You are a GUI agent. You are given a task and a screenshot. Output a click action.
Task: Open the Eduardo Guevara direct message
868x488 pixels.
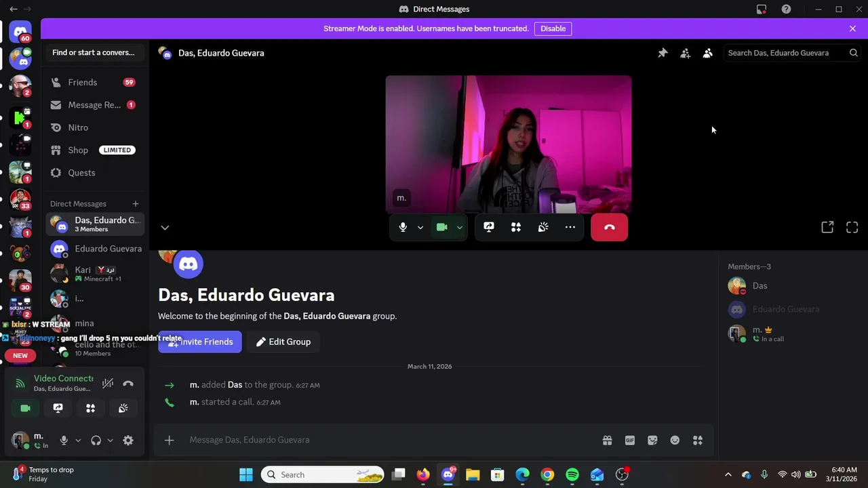coord(95,249)
